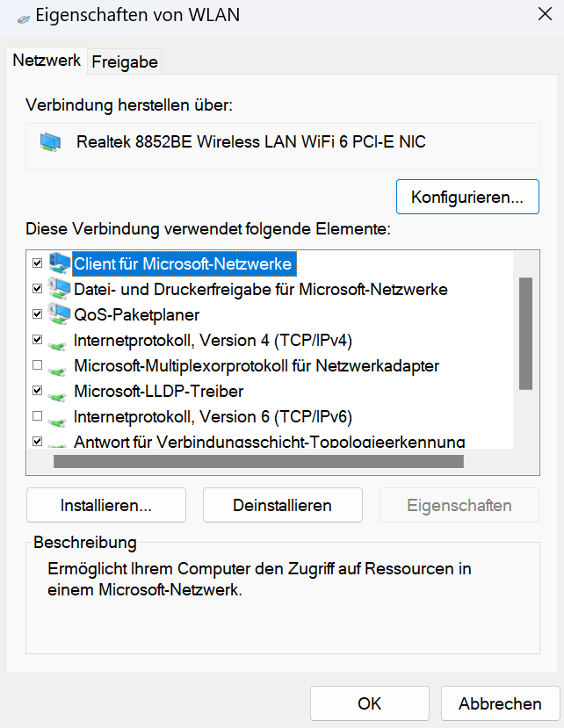Click the dialog title bar network icon
Screen dimensions: 564x728
click(x=22, y=15)
